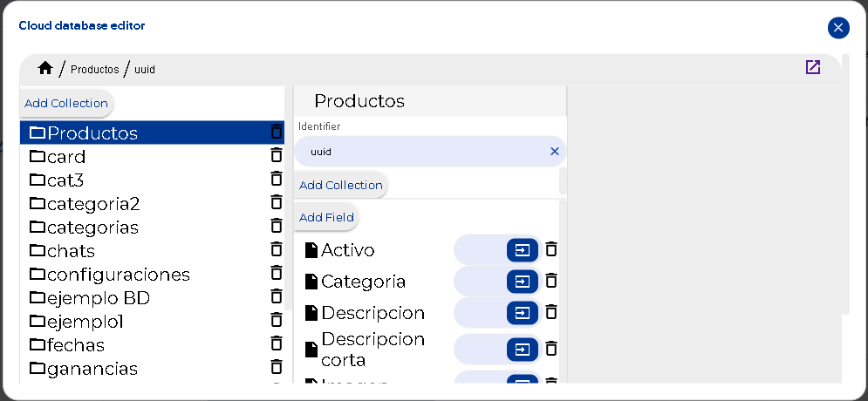The height and width of the screenshot is (401, 868).
Task: Delete the ejemplo1 collection
Action: pyautogui.click(x=277, y=320)
